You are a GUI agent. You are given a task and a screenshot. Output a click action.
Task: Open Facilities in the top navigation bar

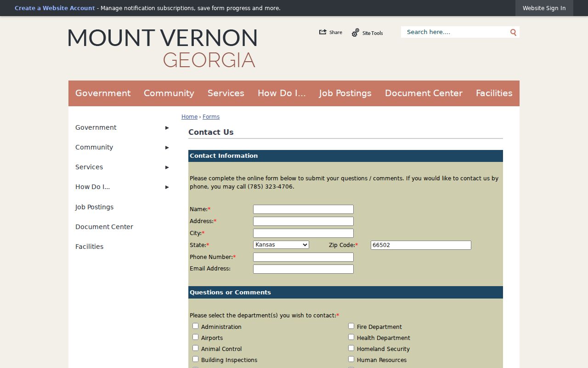pos(494,93)
